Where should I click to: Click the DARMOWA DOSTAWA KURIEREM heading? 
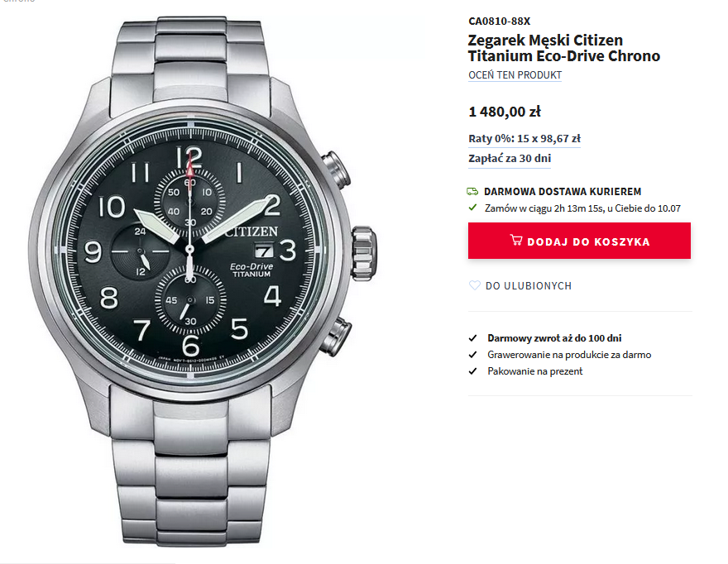click(563, 192)
